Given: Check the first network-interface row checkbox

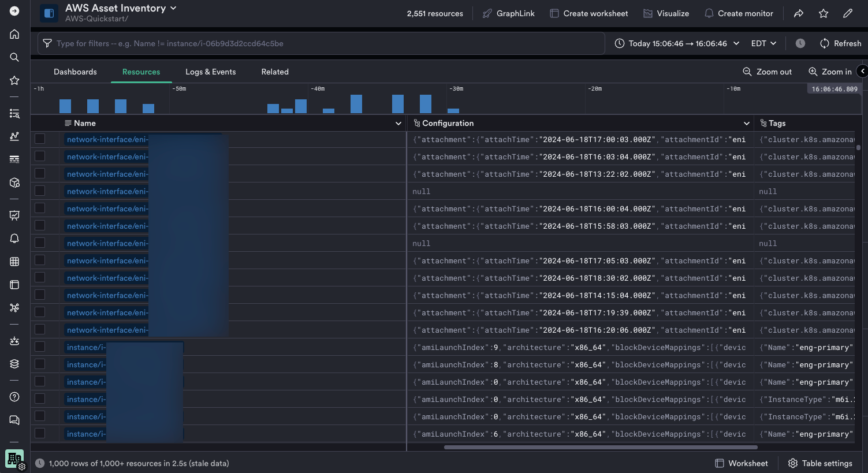Looking at the screenshot, I should tap(40, 139).
